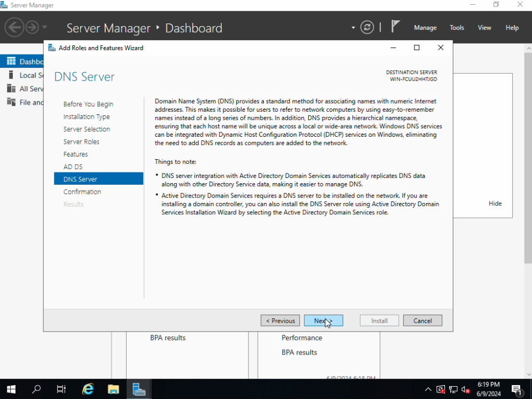Click the Dashboard vertical scrollbar
This screenshot has width=532, height=399.
tap(528, 160)
